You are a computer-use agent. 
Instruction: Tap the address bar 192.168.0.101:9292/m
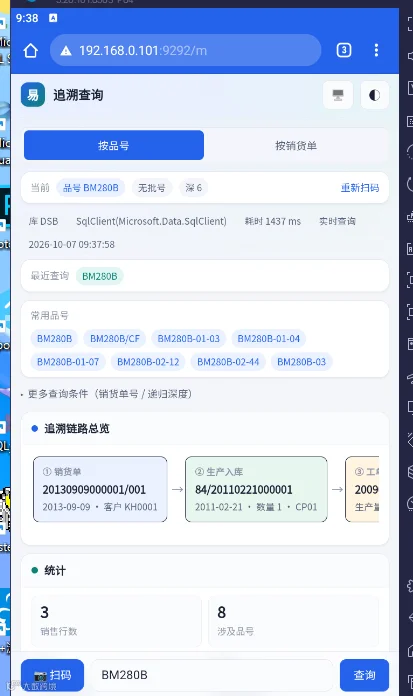[186, 50]
